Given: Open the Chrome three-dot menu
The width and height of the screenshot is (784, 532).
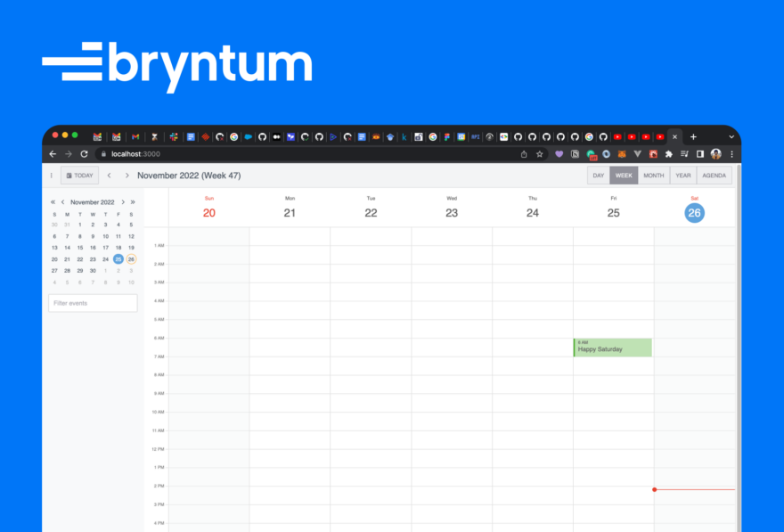Looking at the screenshot, I should [731, 153].
